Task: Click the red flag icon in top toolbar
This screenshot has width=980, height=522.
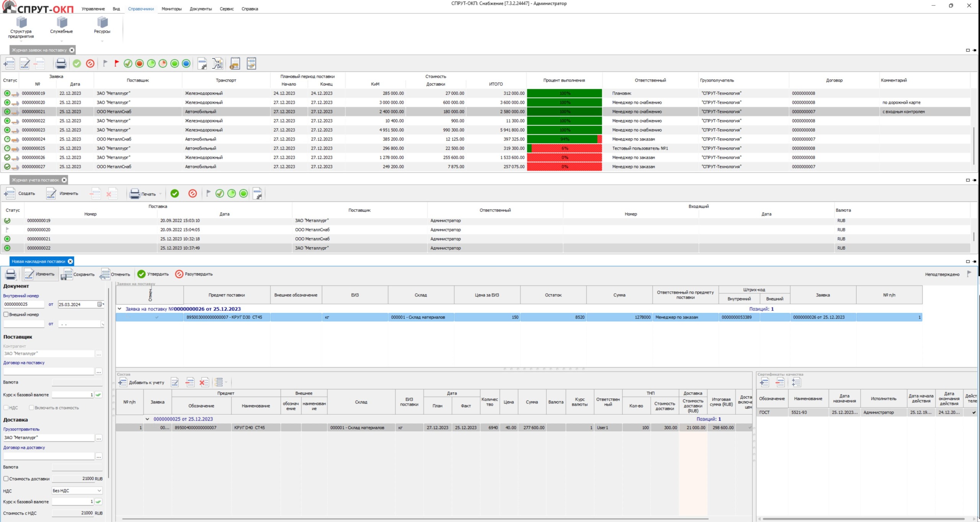Action: click(116, 64)
